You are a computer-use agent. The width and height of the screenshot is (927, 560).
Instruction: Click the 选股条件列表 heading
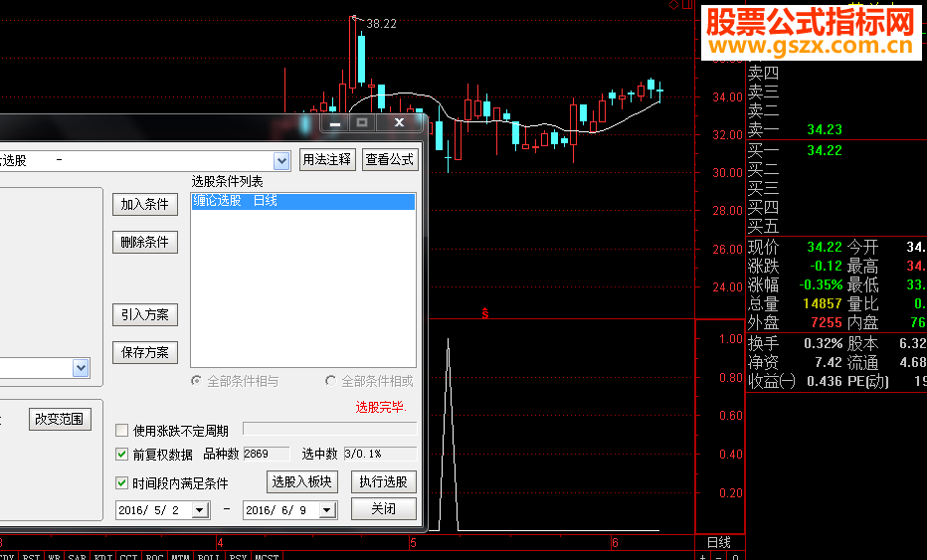[x=228, y=182]
